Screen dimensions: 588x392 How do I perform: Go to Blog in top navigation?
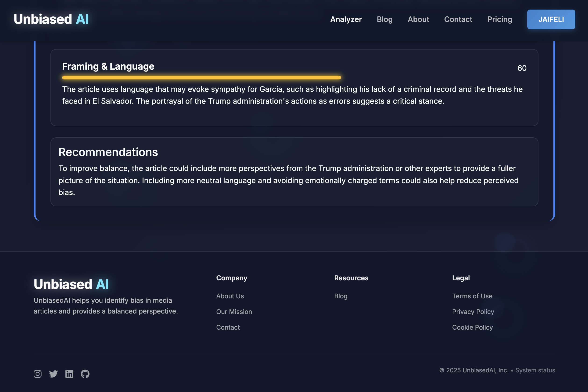(384, 19)
